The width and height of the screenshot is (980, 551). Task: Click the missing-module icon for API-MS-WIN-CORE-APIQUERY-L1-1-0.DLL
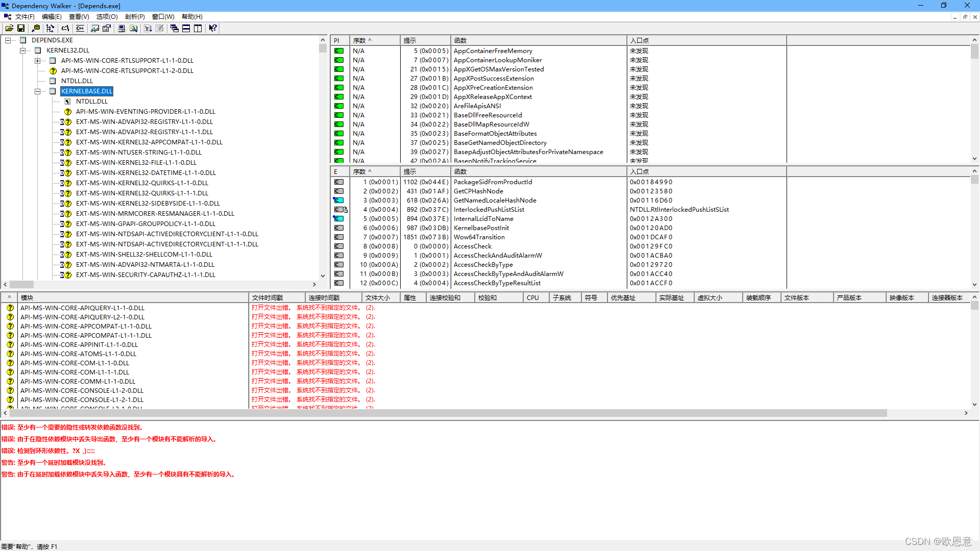pos(10,308)
